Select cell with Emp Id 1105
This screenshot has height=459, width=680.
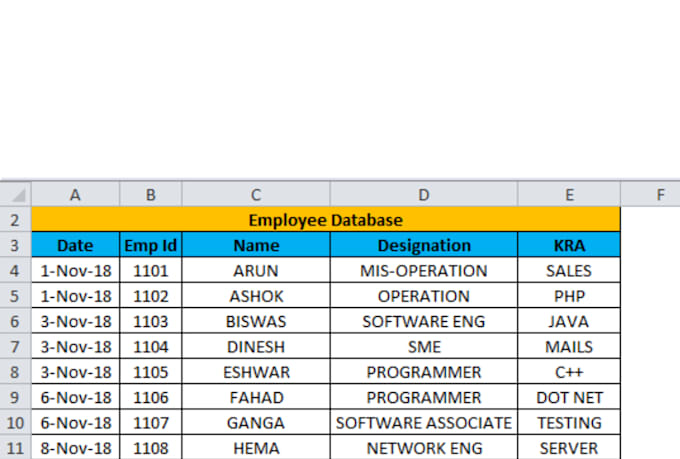(150, 371)
